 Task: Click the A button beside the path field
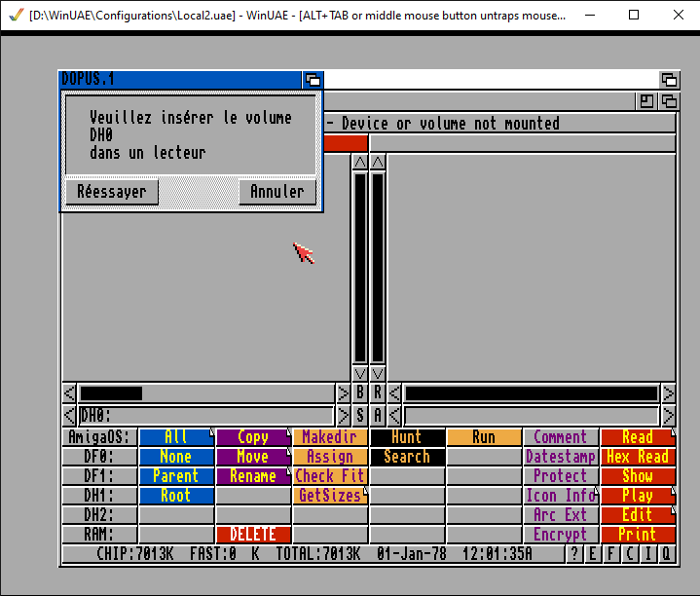tap(378, 416)
